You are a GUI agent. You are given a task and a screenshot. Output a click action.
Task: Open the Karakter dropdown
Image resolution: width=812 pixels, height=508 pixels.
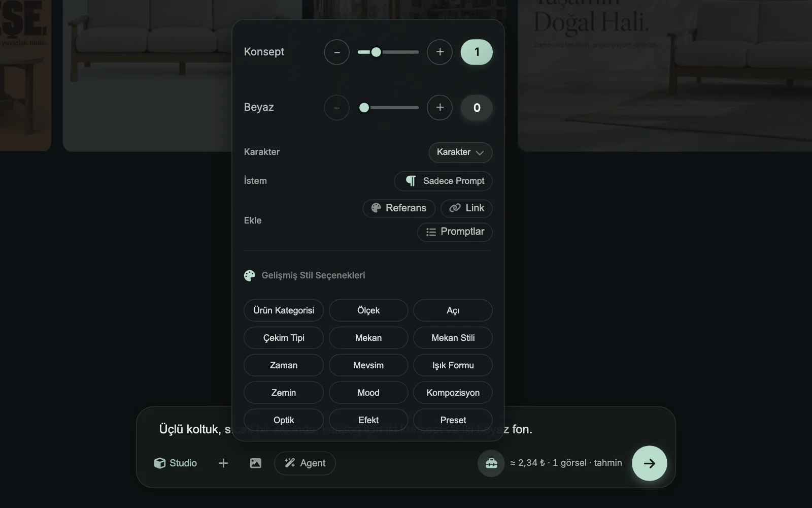[460, 152]
